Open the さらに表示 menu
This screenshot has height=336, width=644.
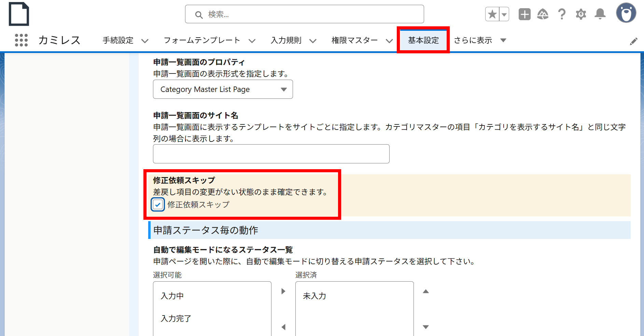tap(480, 40)
